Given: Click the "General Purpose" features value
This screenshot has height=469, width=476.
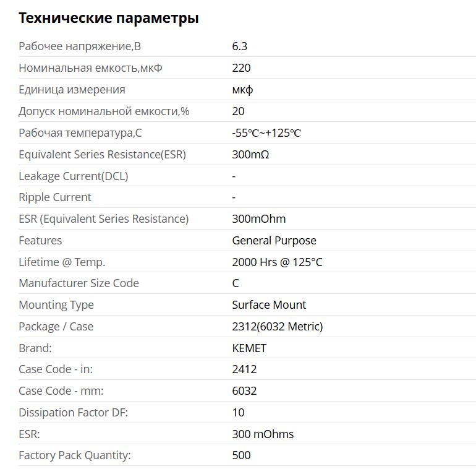Looking at the screenshot, I should tap(274, 241).
